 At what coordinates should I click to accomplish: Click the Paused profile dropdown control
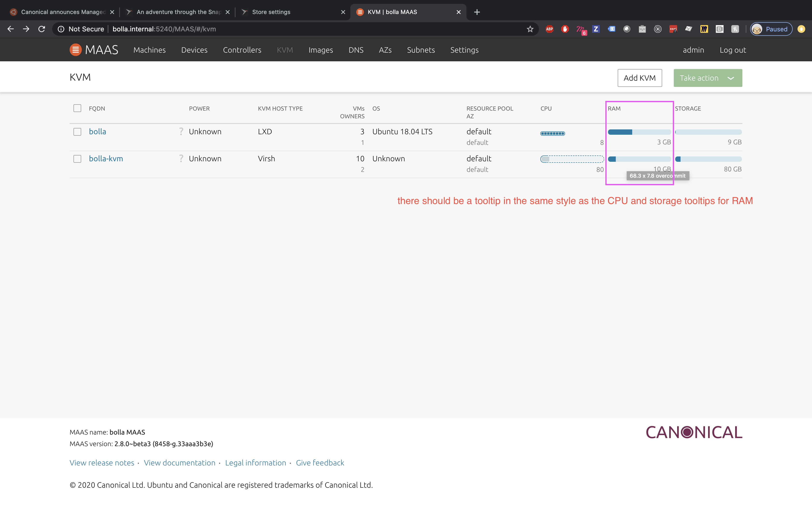[x=771, y=29]
